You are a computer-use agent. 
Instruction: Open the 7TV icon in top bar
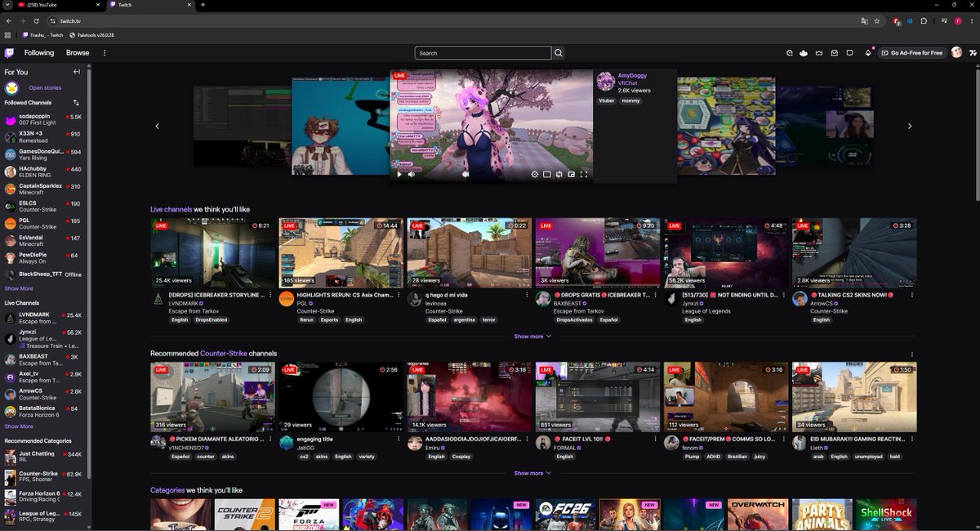click(973, 53)
